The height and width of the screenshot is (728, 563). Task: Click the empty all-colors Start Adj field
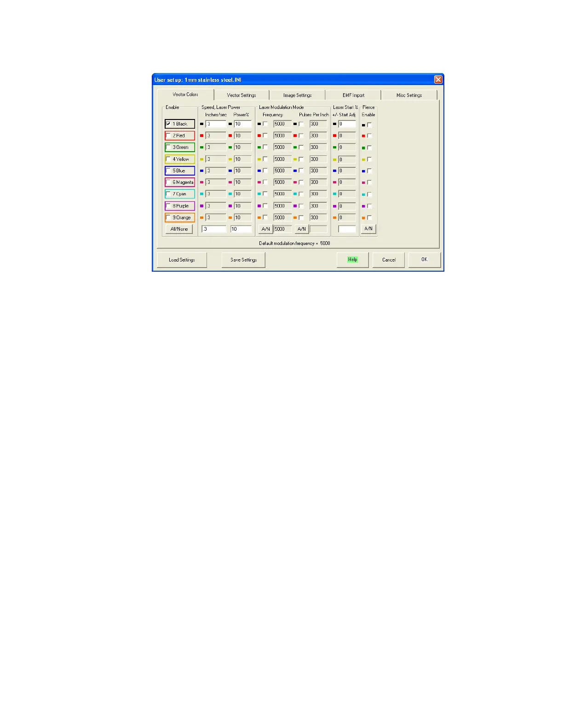347,229
